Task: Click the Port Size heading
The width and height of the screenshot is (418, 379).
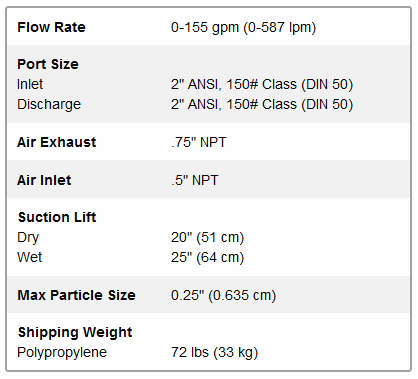Action: point(48,64)
